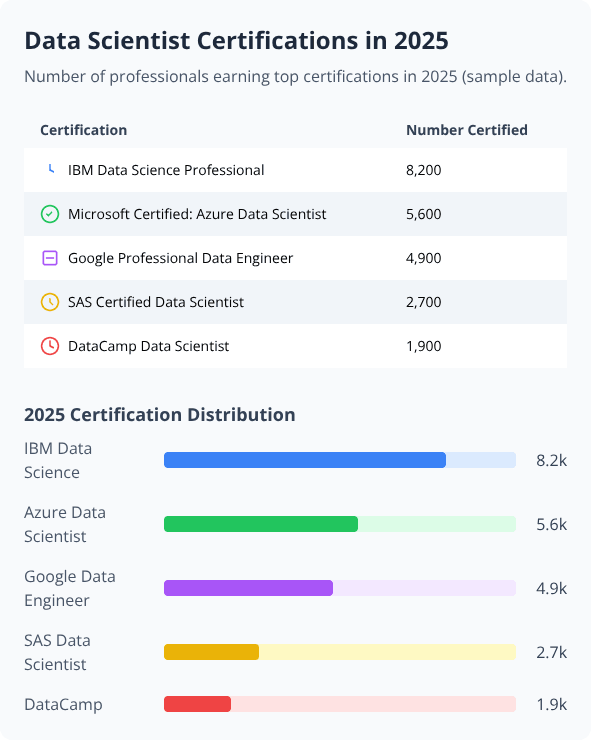
Task: Click the purple Google Data Engineer progress bar
Action: point(340,588)
